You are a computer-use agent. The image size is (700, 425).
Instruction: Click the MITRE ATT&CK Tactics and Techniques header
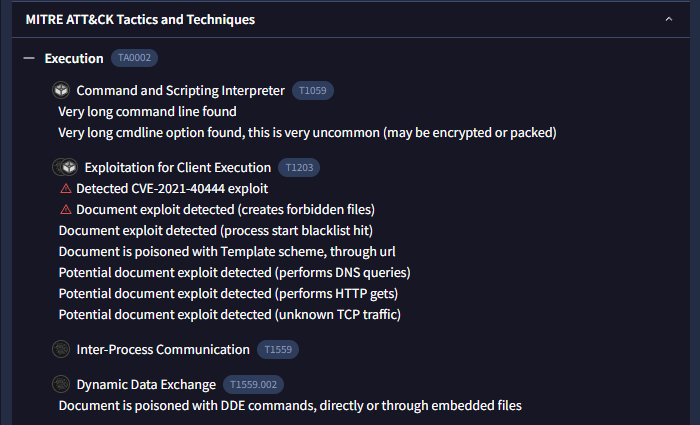point(140,19)
